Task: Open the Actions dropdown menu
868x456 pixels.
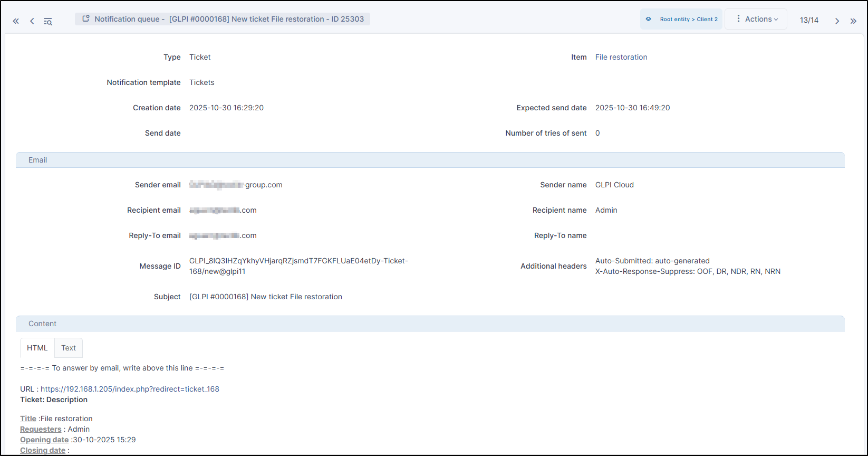Action: point(756,19)
